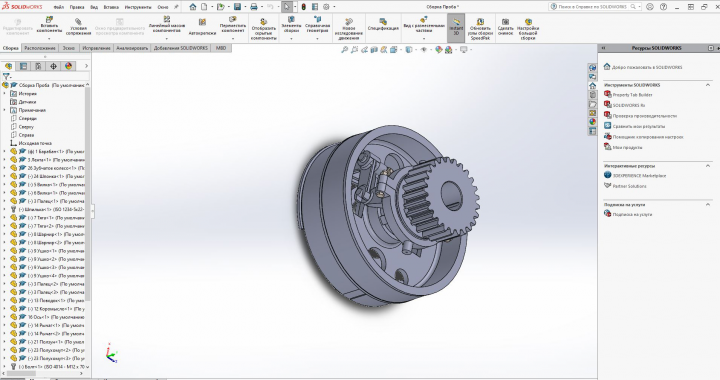The width and height of the screenshot is (720, 380).
Task: Open SOLIDWORKS Rx link
Action: click(x=629, y=105)
